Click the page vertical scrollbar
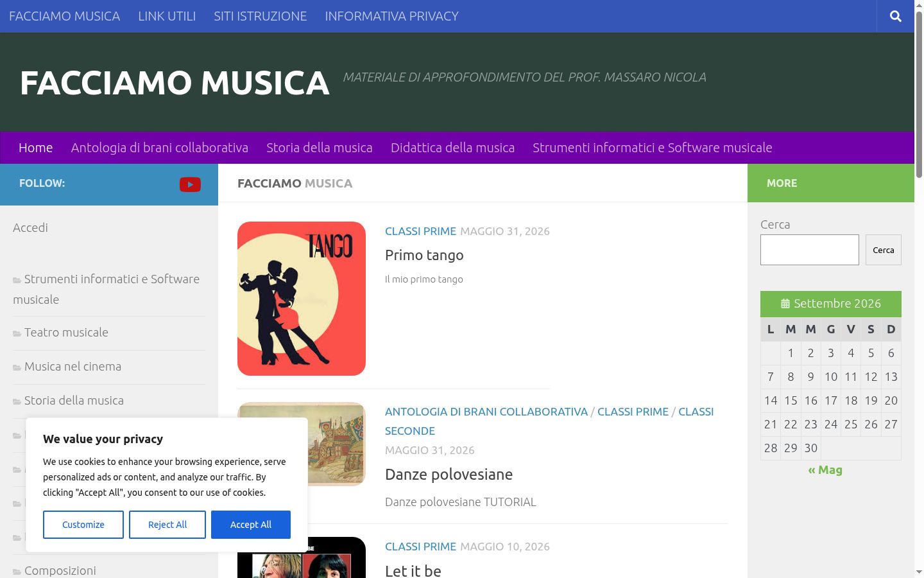The image size is (924, 578). (919, 94)
